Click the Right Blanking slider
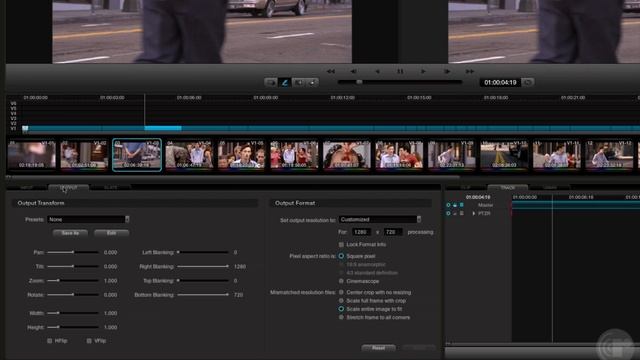The image size is (640, 360). 203,267
